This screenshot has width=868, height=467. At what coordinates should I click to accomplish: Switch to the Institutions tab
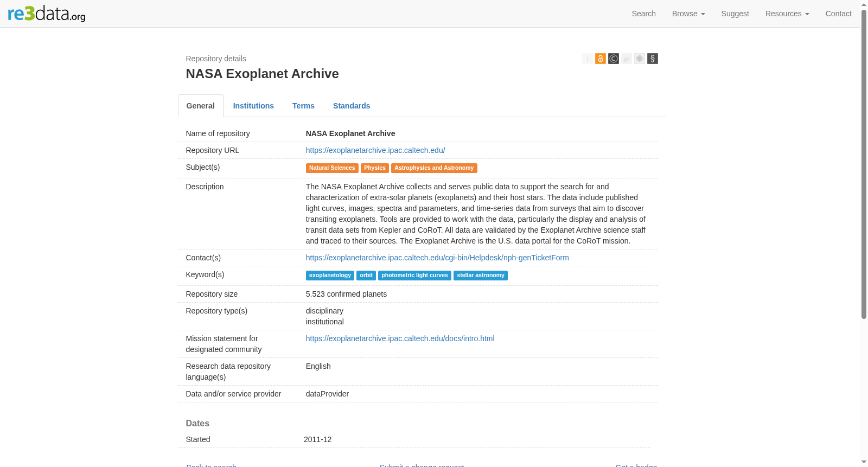tap(253, 106)
